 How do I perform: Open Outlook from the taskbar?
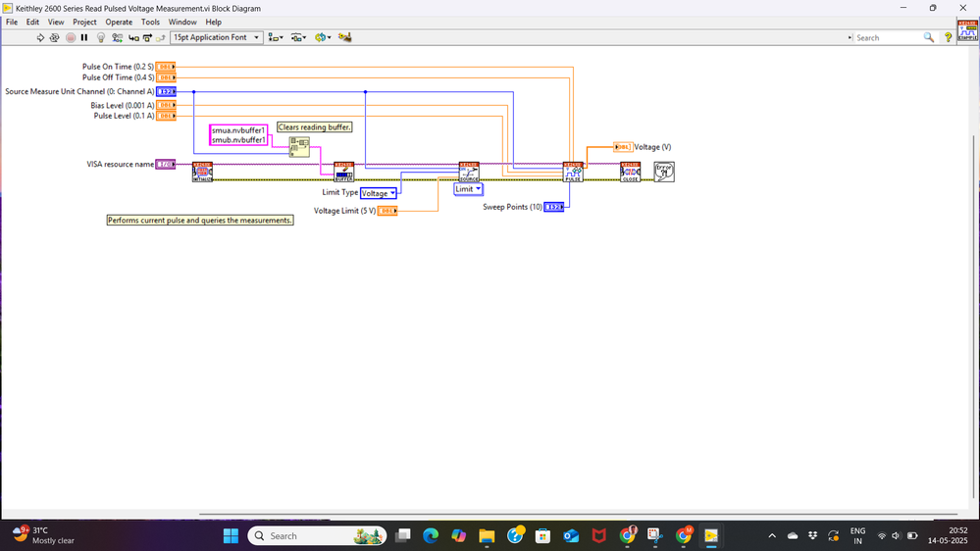(x=571, y=536)
